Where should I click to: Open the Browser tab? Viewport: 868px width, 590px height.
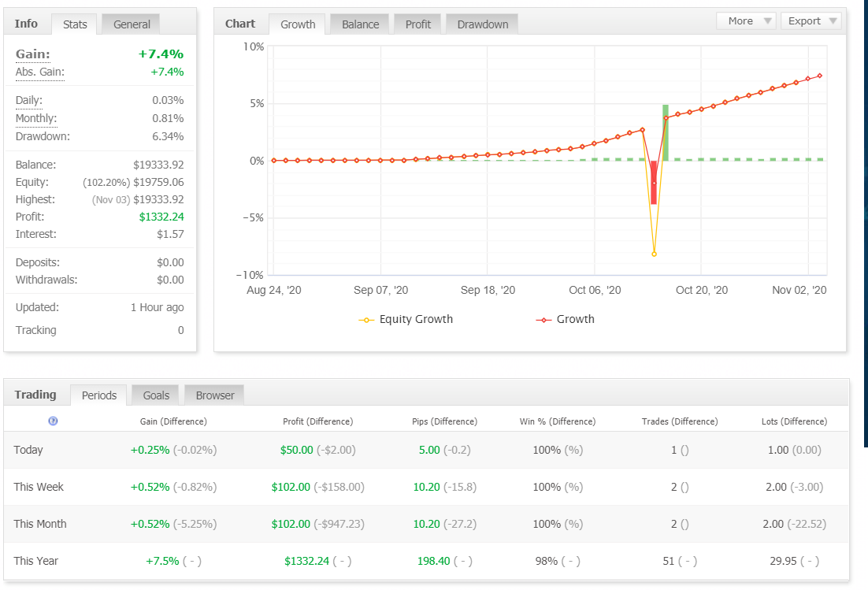point(215,395)
